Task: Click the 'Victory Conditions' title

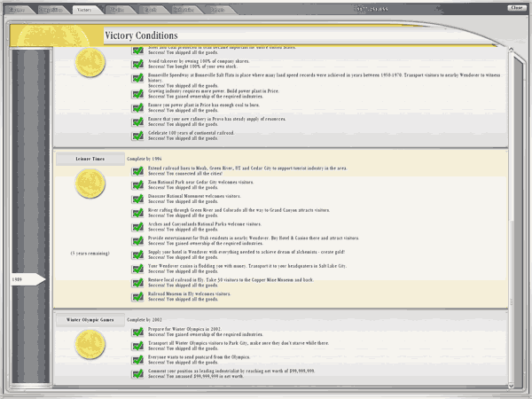Action: tap(141, 35)
